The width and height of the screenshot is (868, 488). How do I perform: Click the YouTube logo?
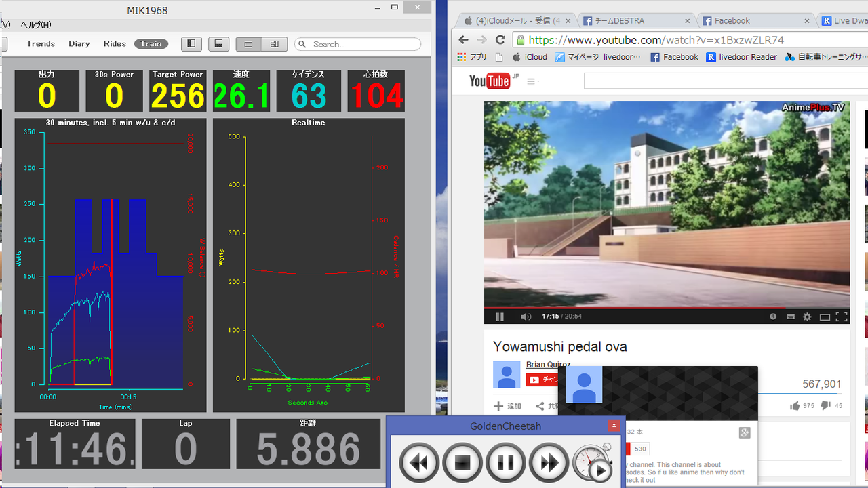pos(489,81)
